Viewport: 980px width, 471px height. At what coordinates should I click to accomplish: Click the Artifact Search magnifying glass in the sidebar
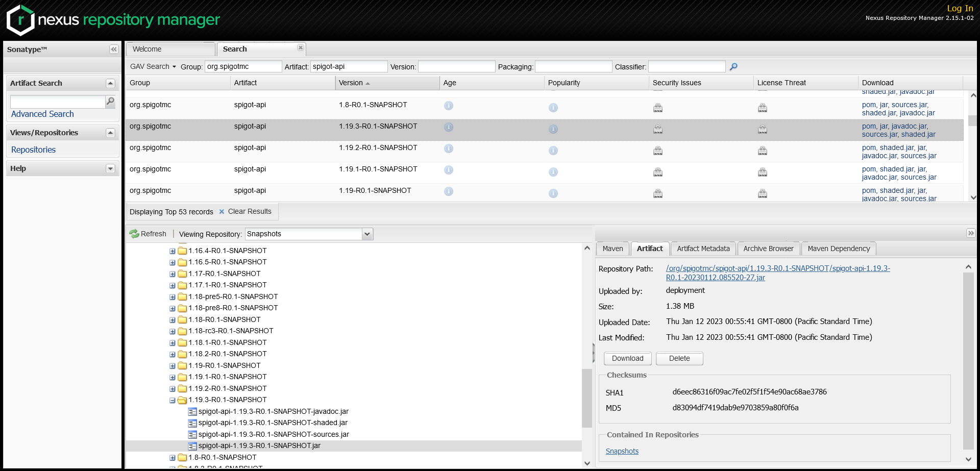pyautogui.click(x=110, y=102)
